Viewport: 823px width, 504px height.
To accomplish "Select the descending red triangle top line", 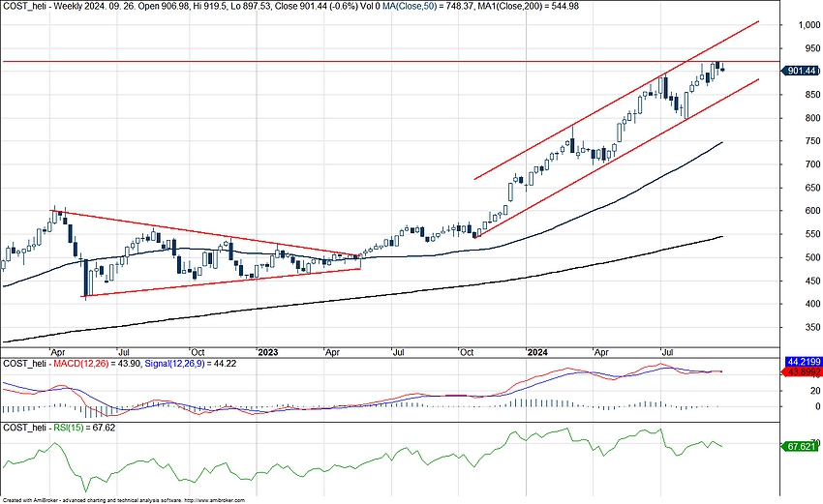I will pyautogui.click(x=194, y=231).
